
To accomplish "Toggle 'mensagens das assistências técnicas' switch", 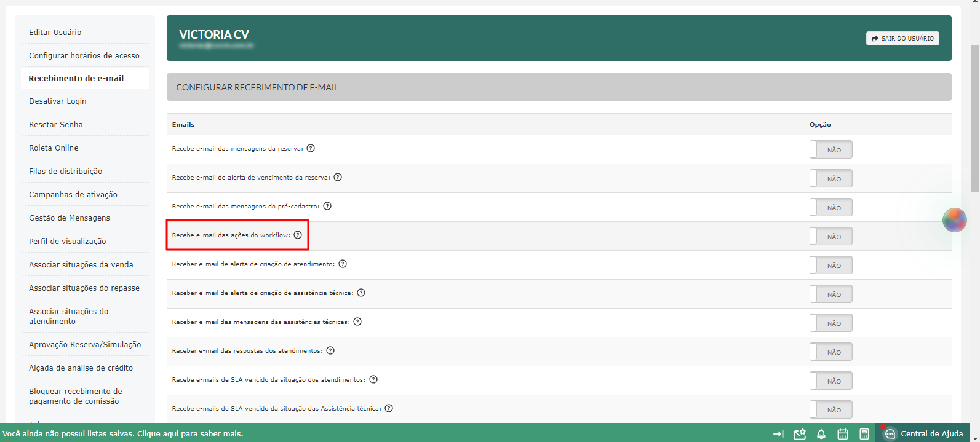I will (831, 323).
